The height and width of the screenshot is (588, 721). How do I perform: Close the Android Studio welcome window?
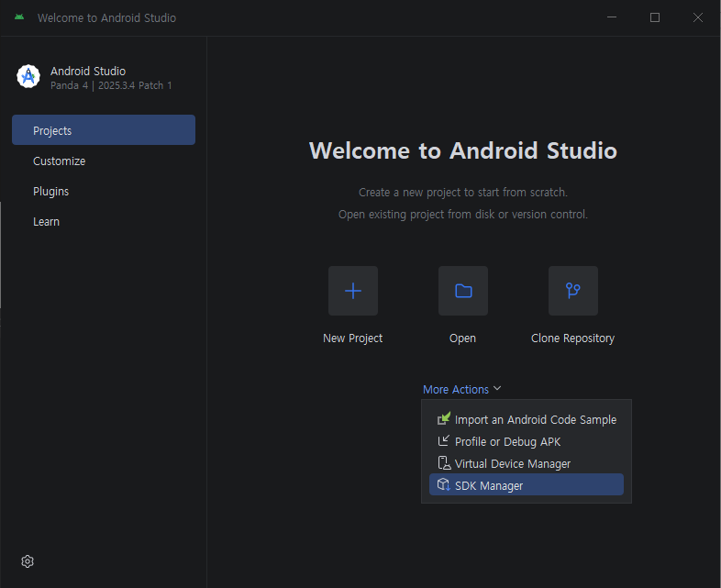[x=697, y=17]
